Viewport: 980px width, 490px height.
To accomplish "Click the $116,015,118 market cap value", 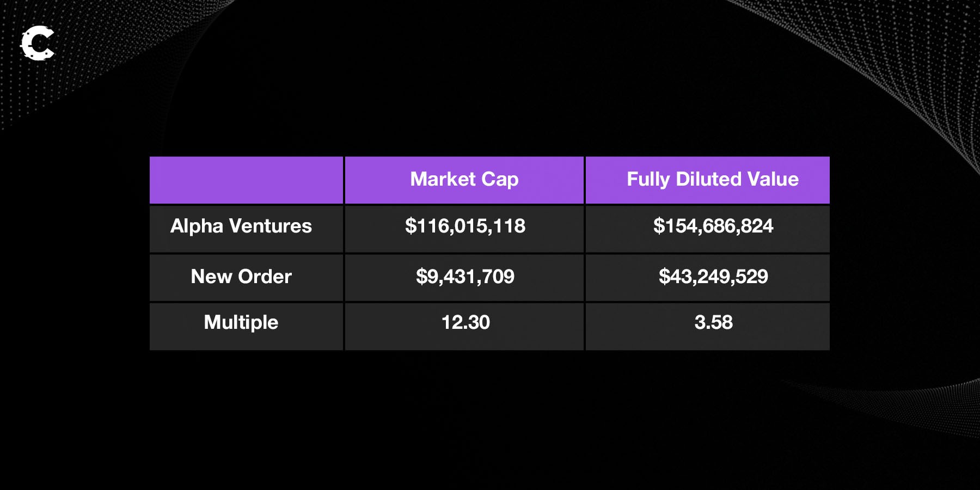I will point(465,226).
